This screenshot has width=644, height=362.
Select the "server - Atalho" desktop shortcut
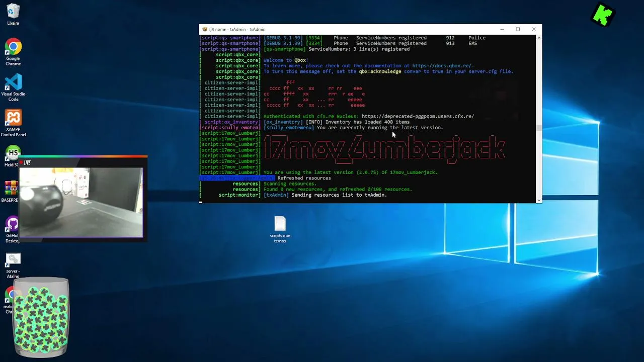(x=13, y=265)
